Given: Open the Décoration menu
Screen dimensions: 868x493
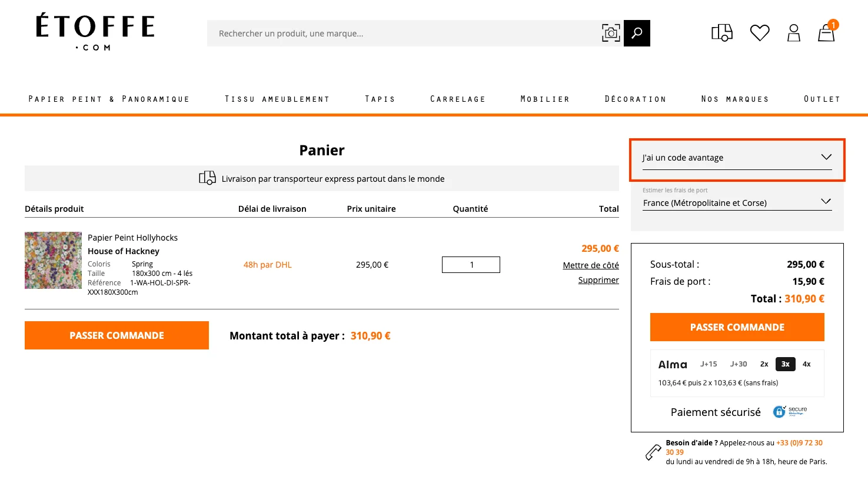Looking at the screenshot, I should pos(636,99).
